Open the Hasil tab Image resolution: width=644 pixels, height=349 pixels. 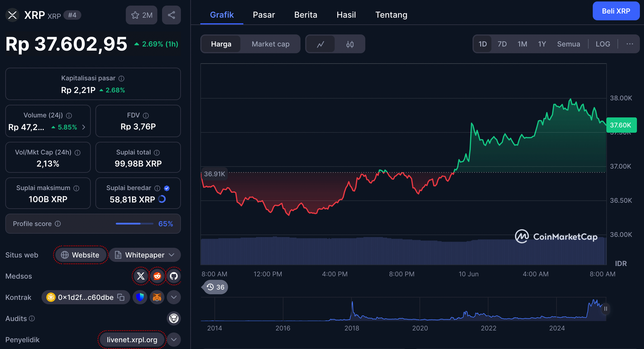pos(346,15)
